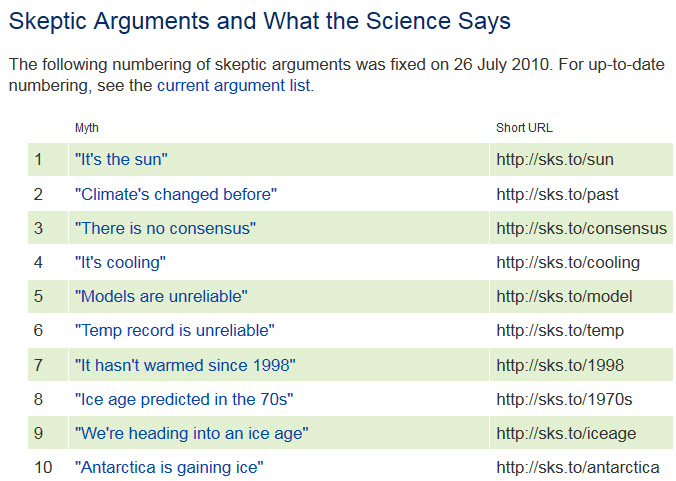The width and height of the screenshot is (676, 481).
Task: Click "It hasn't warmed since 1998" link
Action: 185,365
